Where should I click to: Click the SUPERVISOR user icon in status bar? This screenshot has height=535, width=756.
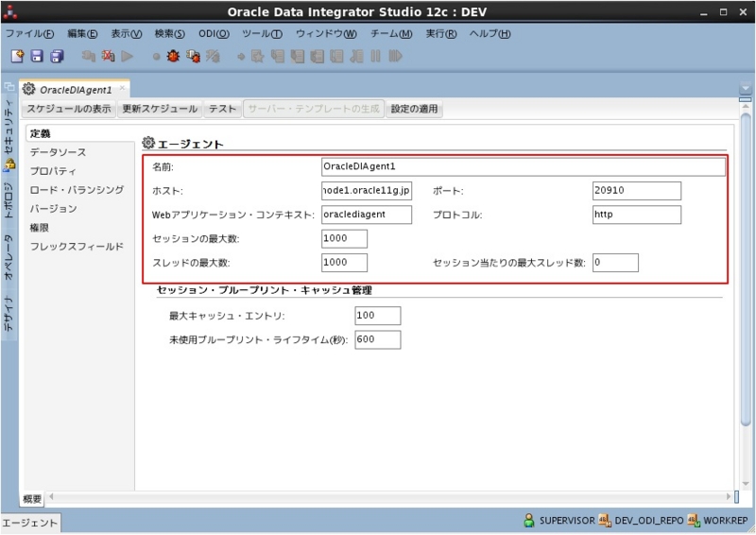[x=529, y=520]
